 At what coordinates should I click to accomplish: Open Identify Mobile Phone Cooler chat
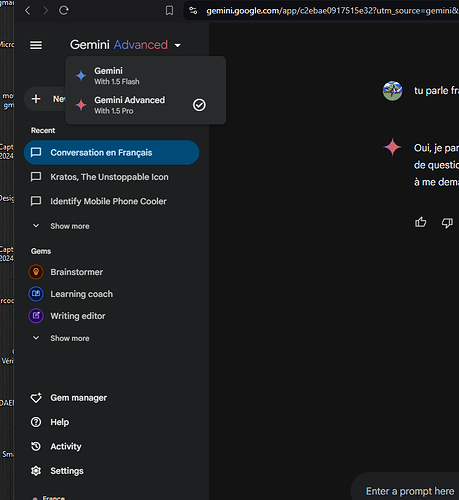coord(111,201)
